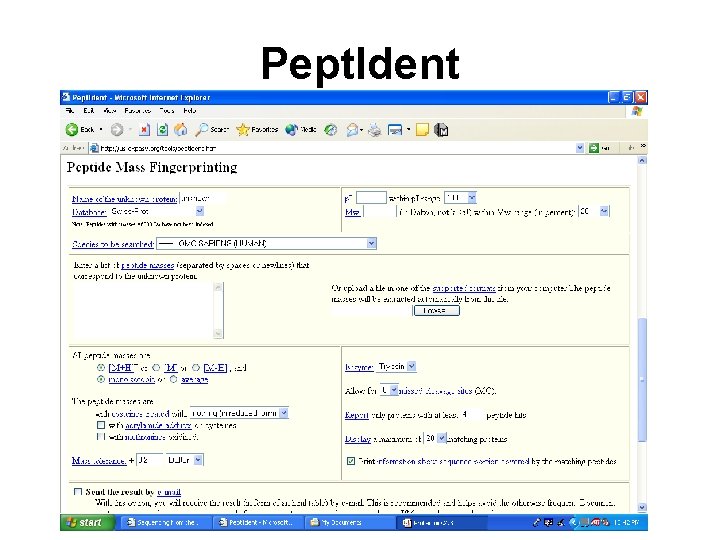Click the Back arrow icon
Screen dimensions: 720x540
click(72, 129)
